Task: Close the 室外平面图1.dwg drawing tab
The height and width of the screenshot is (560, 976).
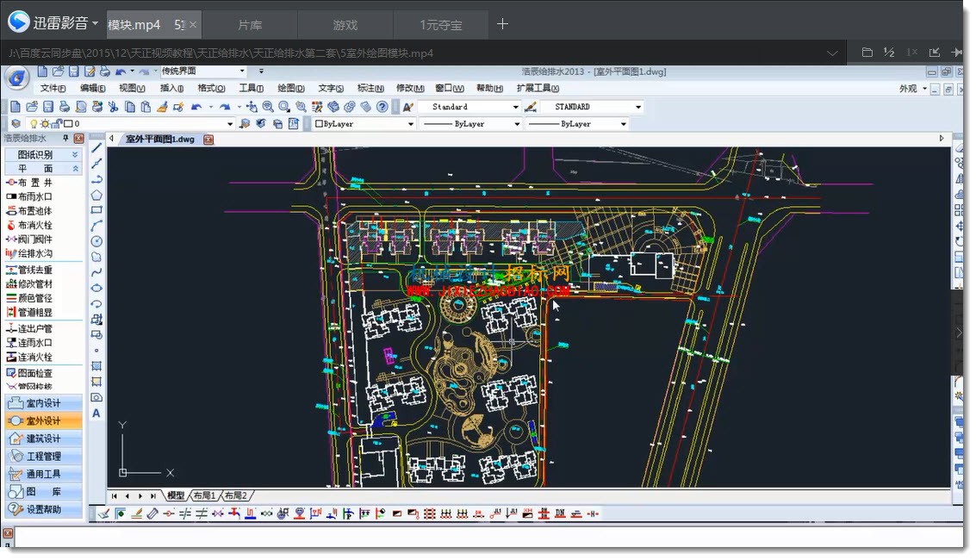Action: 208,140
